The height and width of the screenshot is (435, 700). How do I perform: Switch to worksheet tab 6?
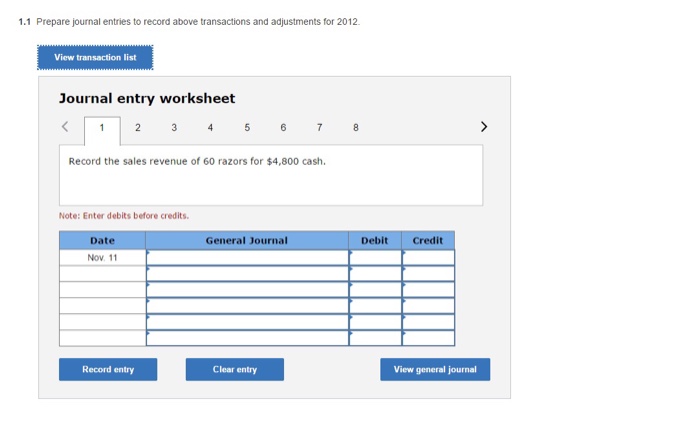[283, 128]
